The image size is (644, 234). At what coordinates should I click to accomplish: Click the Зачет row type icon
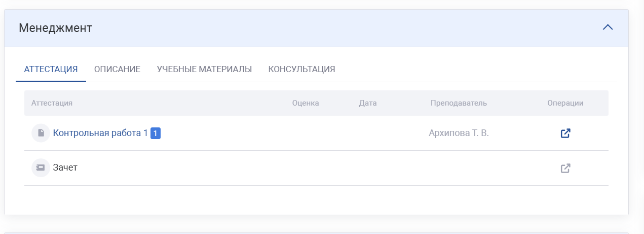pos(41,168)
